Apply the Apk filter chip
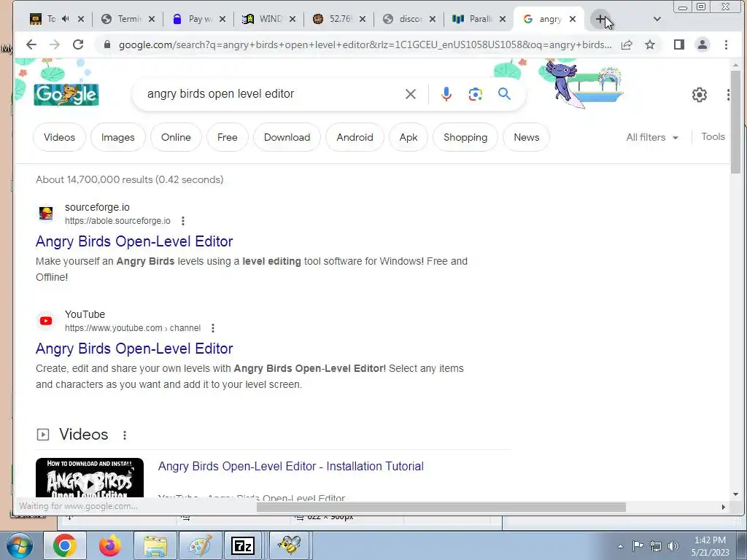Screen dimensions: 747x560 pos(409,137)
